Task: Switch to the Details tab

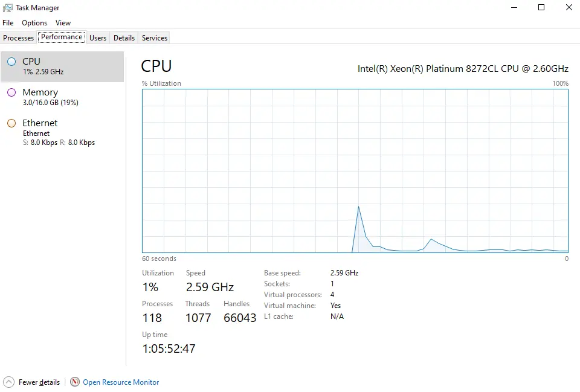Action: [x=124, y=37]
